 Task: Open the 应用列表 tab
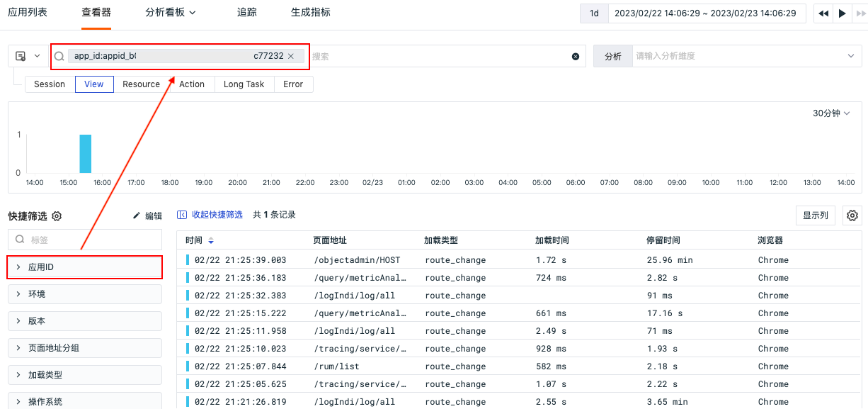28,13
